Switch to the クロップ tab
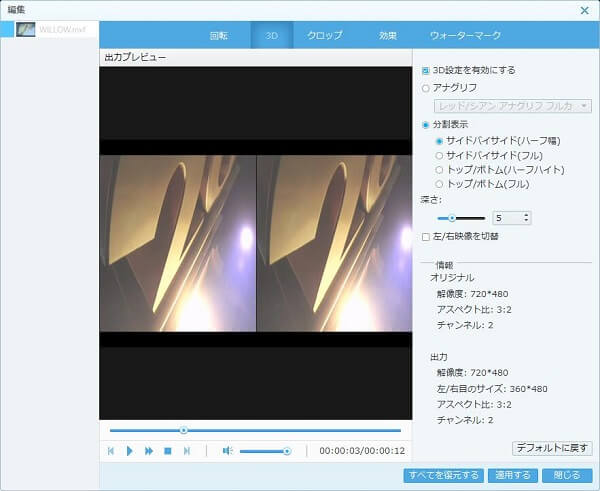 (324, 36)
